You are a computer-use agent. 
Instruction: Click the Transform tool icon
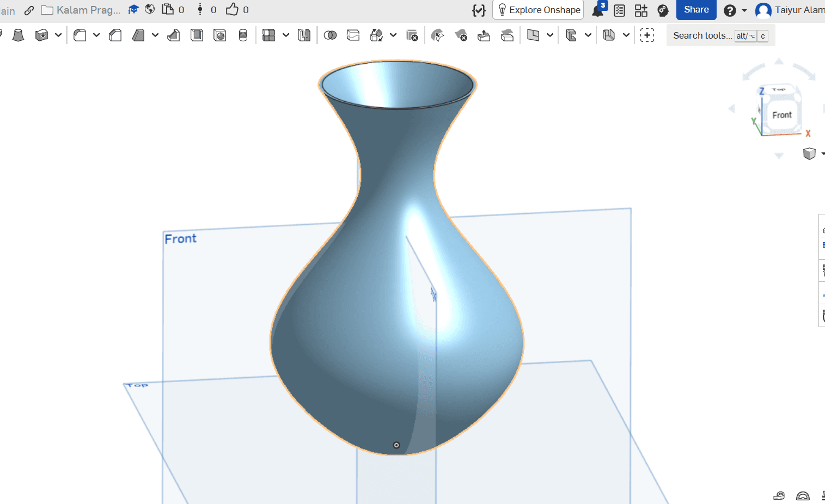[x=376, y=35]
